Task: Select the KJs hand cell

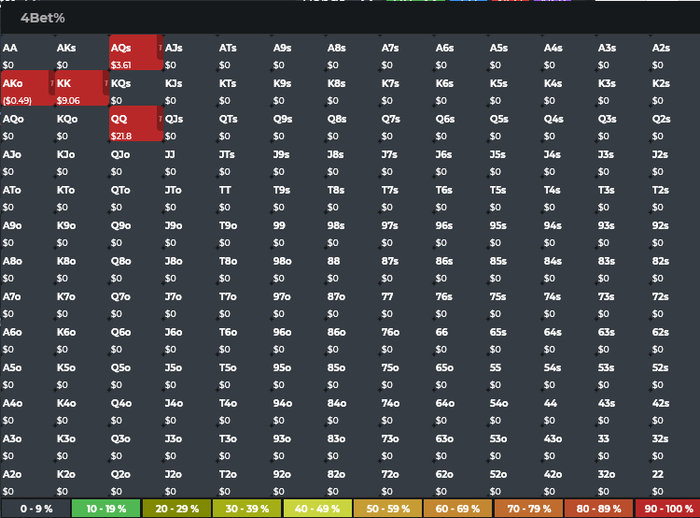Action: (x=190, y=88)
